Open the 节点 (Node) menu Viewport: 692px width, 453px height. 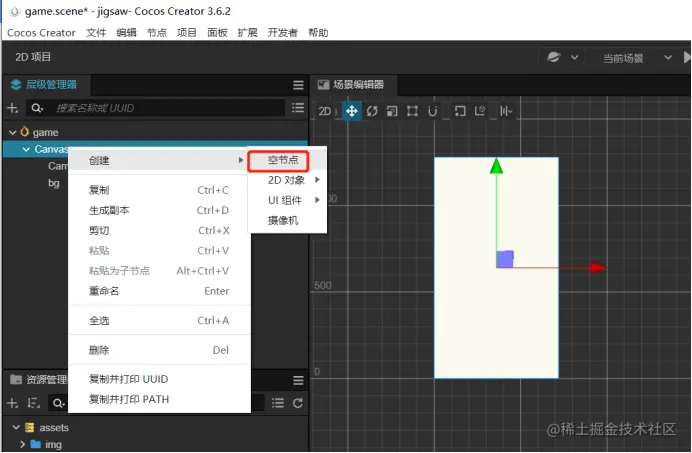[x=157, y=33]
